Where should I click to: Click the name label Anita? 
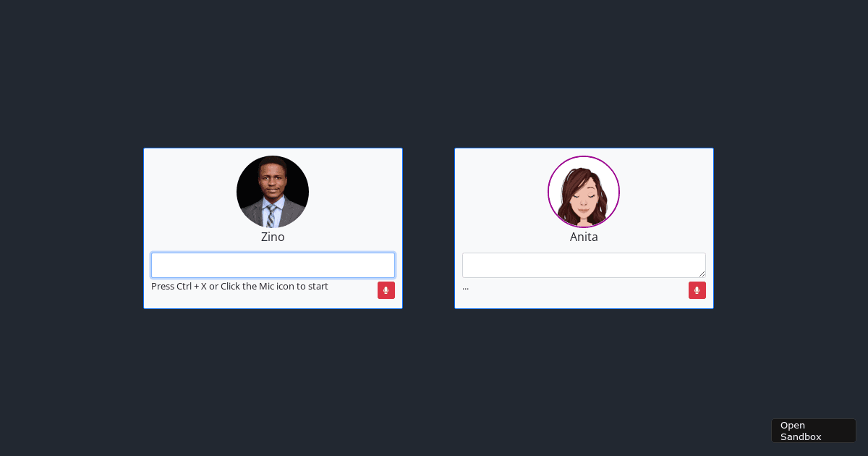coord(584,237)
